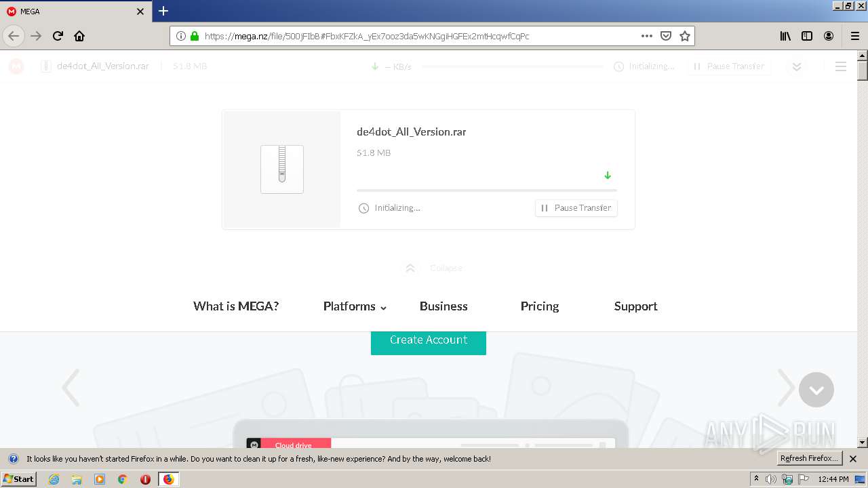Click the page vertical scrollbar thumb

pos(863,70)
